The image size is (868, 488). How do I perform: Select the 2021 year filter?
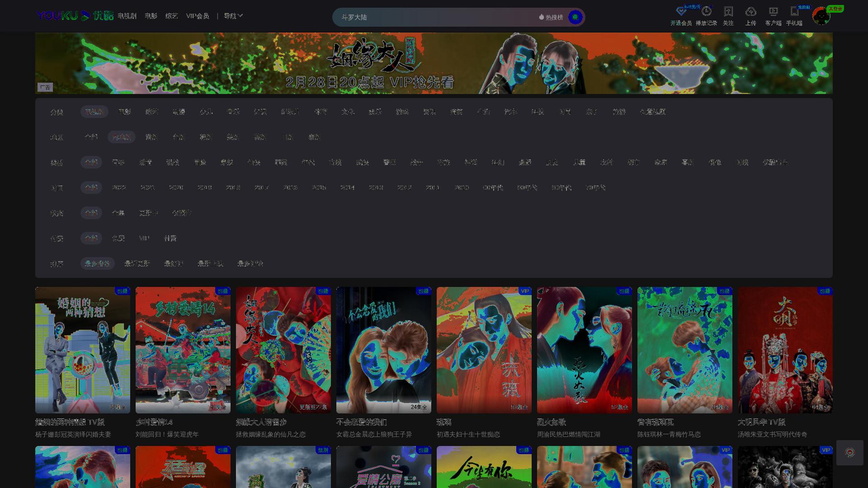(x=147, y=188)
